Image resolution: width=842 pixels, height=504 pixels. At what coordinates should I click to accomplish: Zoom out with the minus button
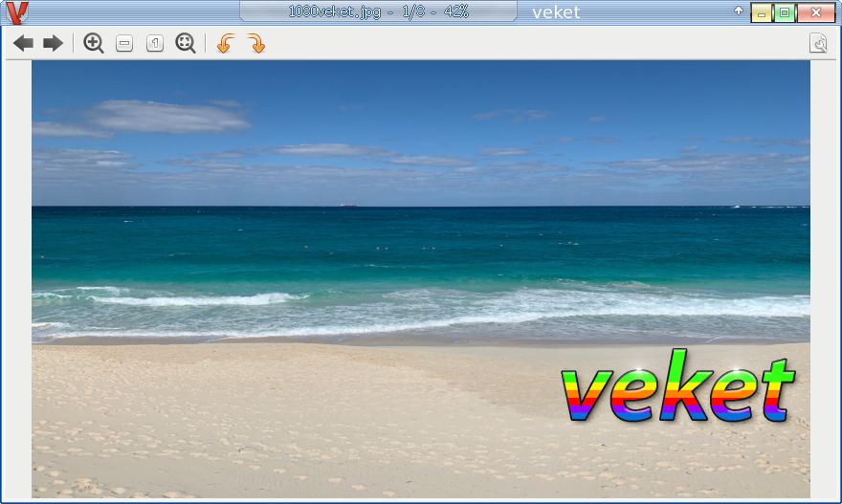(124, 43)
